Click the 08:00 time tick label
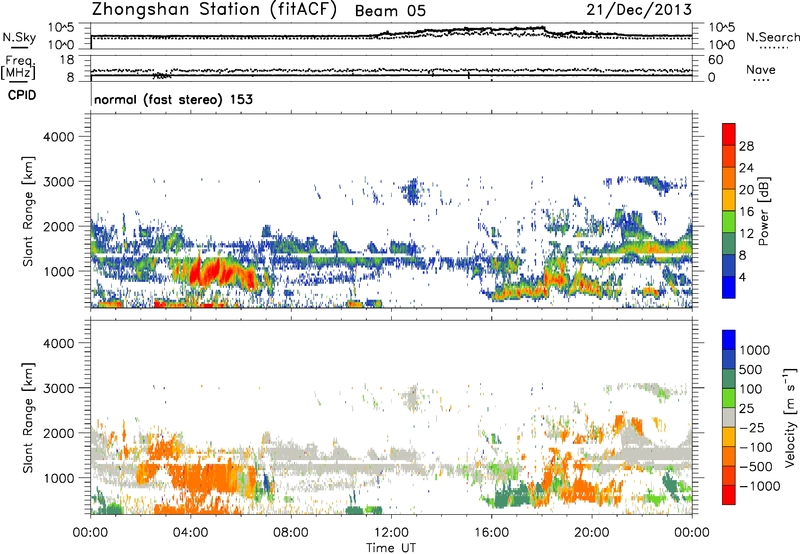Image resolution: width=800 pixels, height=554 pixels. (x=290, y=533)
